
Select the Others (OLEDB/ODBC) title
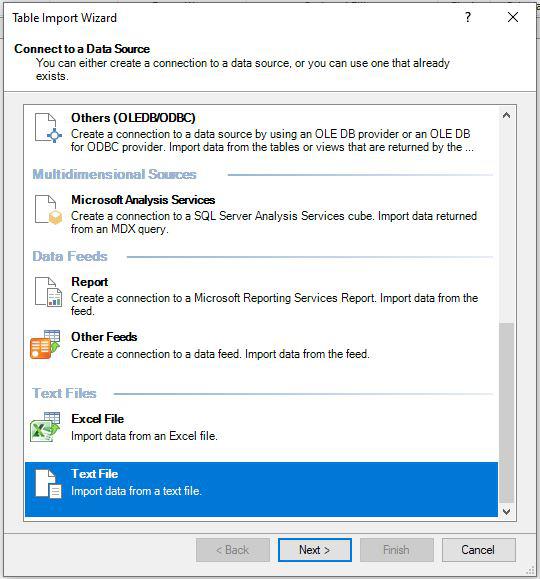click(x=133, y=118)
